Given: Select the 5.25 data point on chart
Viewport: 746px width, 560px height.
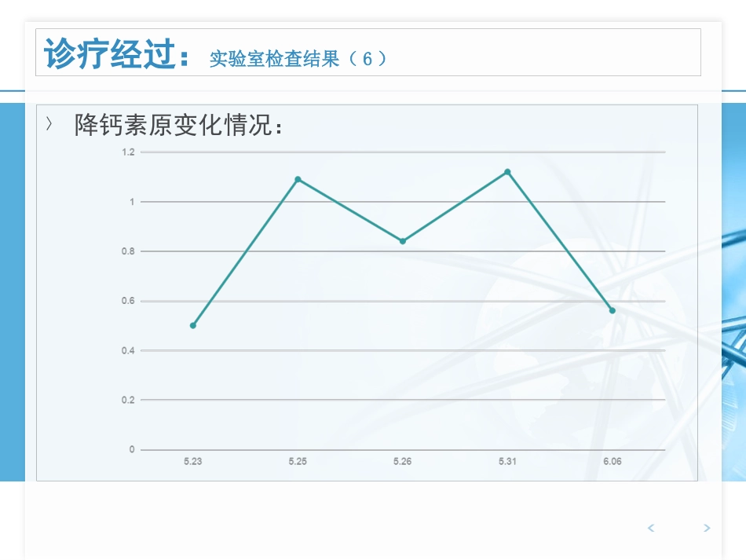Looking at the screenshot, I should pyautogui.click(x=298, y=179).
